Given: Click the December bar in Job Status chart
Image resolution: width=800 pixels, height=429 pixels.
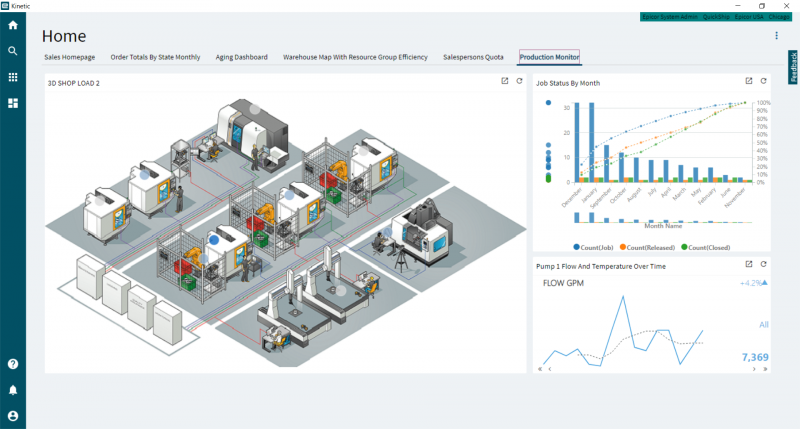Looking at the screenshot, I should click(577, 142).
